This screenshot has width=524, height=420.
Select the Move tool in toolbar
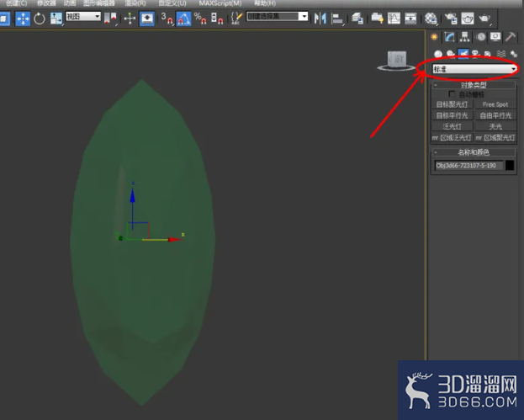tap(23, 19)
